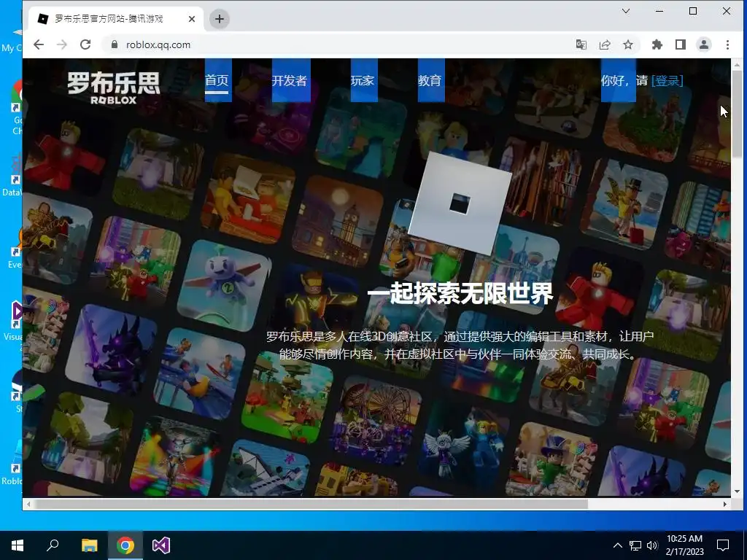View site information via the lock icon
747x560 pixels.
[x=114, y=44]
